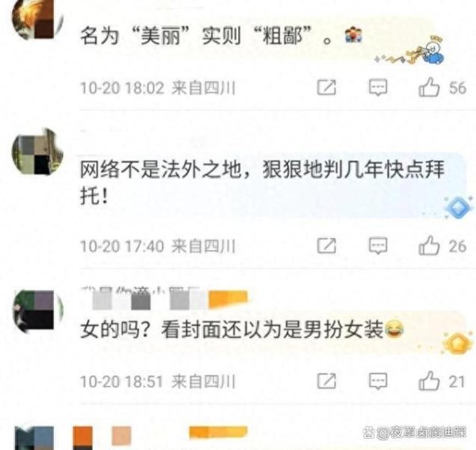
Task: Tap the bottom commenter's partially visible avatar
Action: point(34,438)
